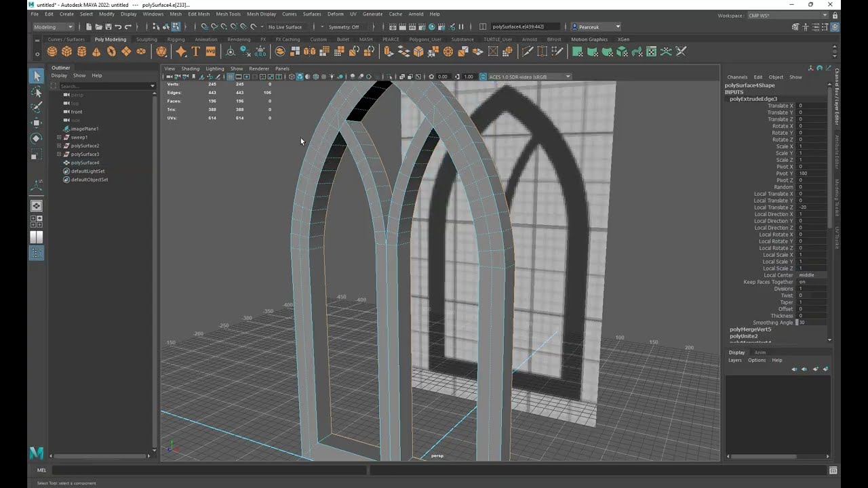Toggle the ACES view transform icon
Screen dimensions: 868x488
click(483, 77)
